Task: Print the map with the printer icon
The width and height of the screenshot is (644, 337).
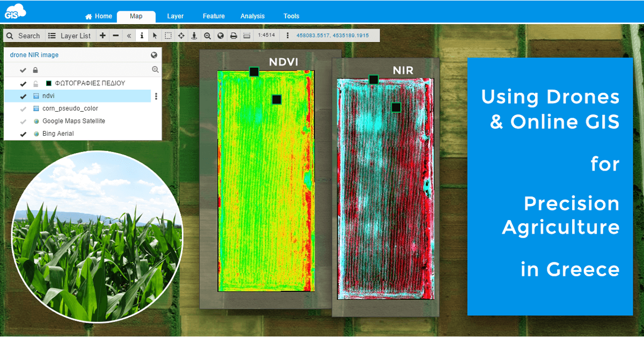Action: tap(233, 35)
